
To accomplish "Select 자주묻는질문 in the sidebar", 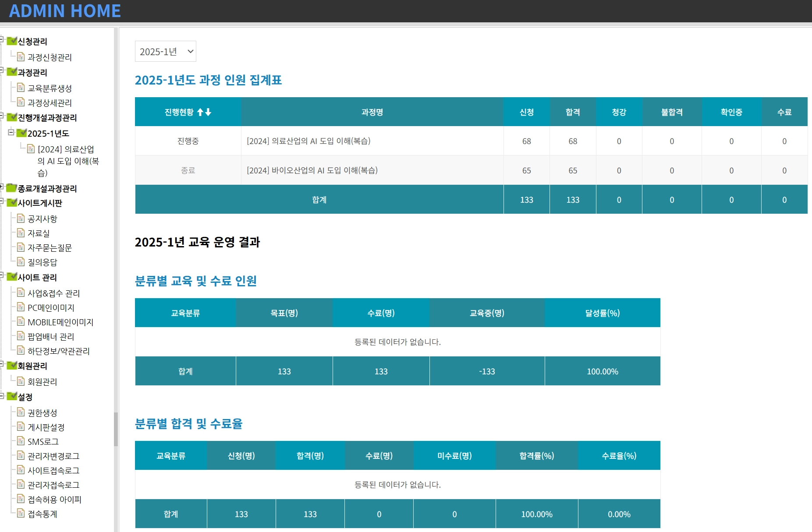I will [50, 248].
